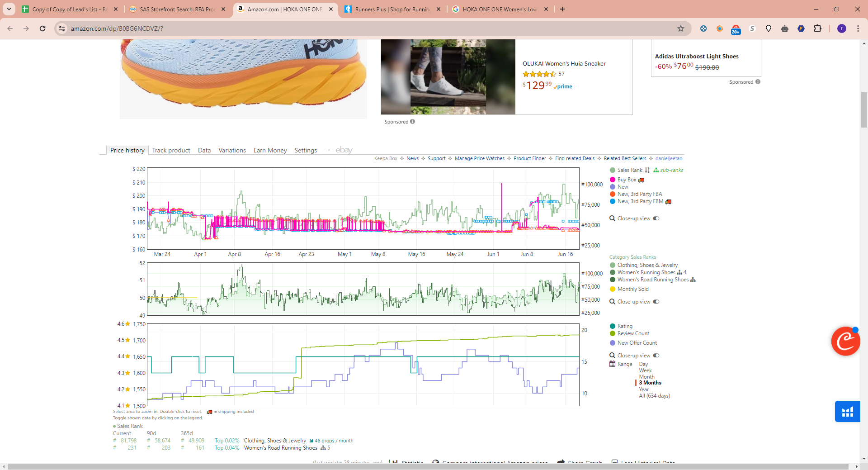The image size is (868, 470).
Task: Toggle the Rating series in the legend
Action: click(621, 326)
